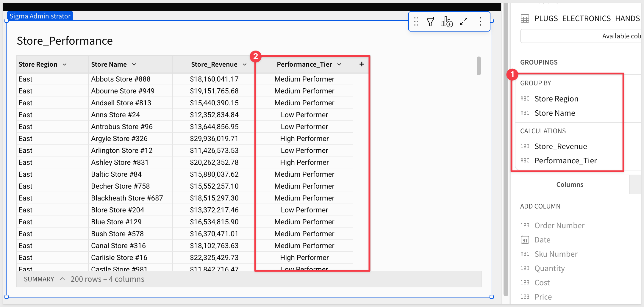The height and width of the screenshot is (307, 644).
Task: Add the Sku Number column
Action: point(556,254)
